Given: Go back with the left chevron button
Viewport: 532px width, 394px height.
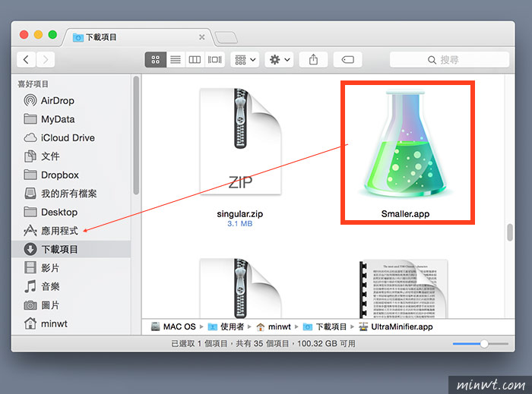Looking at the screenshot, I should click(26, 60).
